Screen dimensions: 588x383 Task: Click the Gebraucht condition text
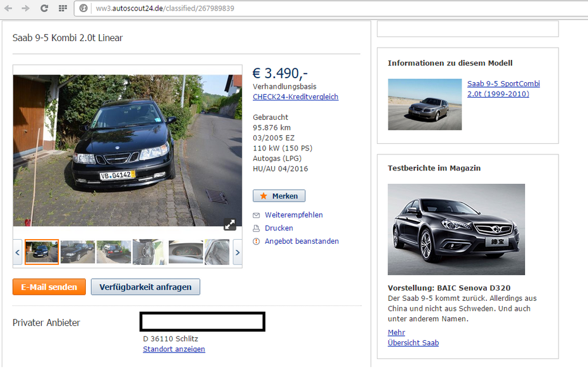coord(270,117)
